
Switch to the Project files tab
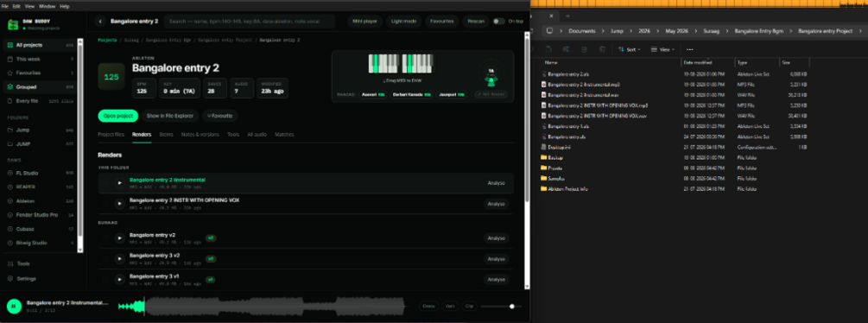click(111, 135)
